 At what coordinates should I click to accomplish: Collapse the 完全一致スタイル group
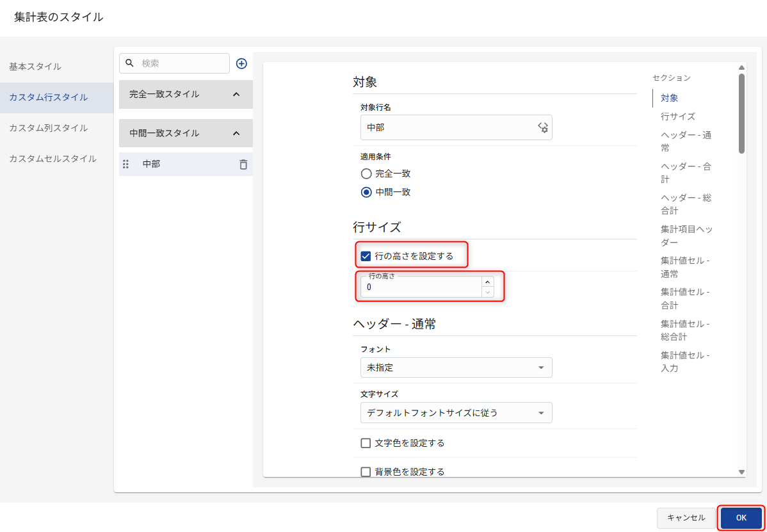pos(236,95)
